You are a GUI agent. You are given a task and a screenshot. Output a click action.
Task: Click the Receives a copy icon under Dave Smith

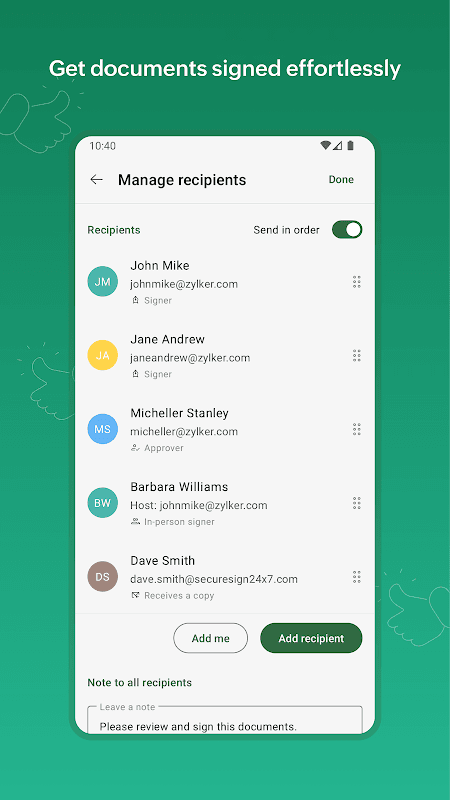tap(135, 595)
